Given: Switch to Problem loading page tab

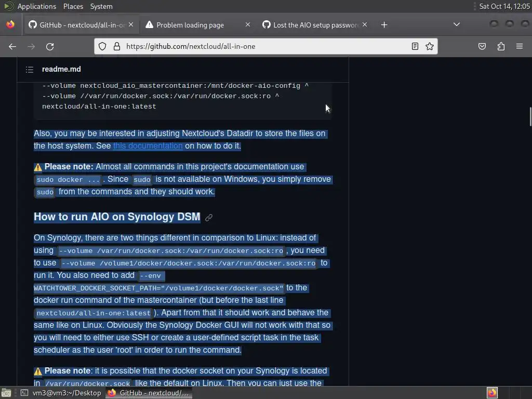Looking at the screenshot, I should tap(190, 25).
